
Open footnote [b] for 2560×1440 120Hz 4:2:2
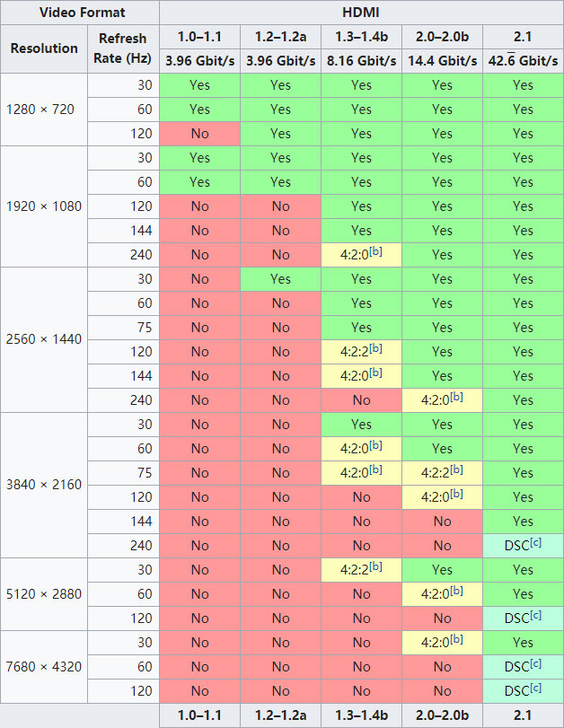click(375, 348)
